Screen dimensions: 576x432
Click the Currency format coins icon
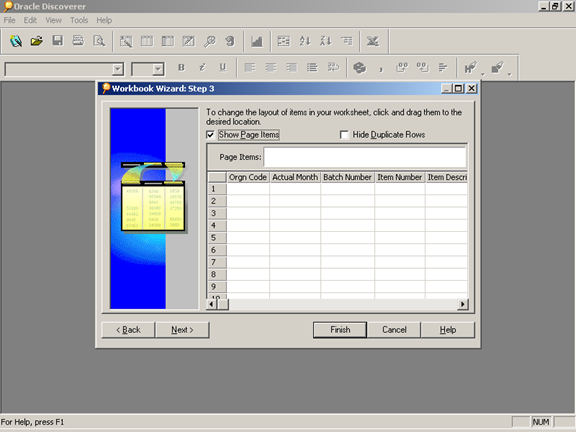pos(360,68)
